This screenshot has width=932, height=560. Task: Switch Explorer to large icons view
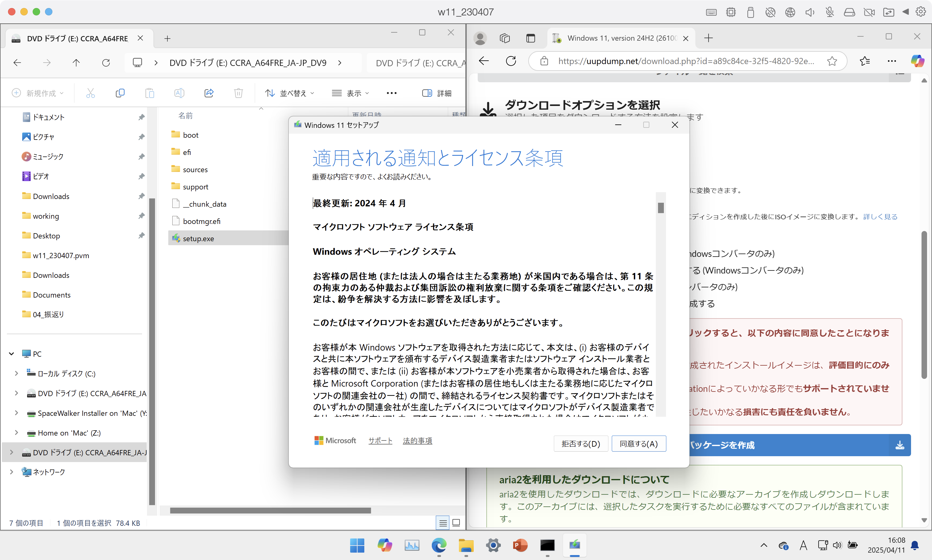coord(456,523)
